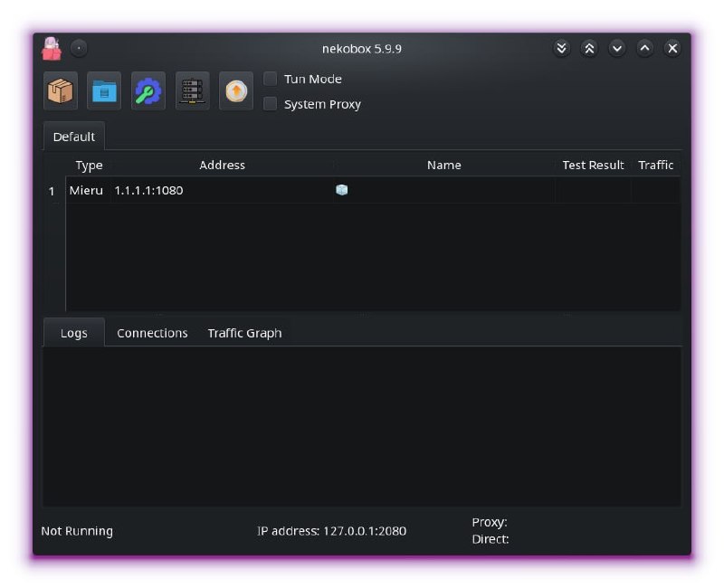Maximize window with single up chevron
Image resolution: width=724 pixels, height=588 pixels.
click(x=644, y=48)
